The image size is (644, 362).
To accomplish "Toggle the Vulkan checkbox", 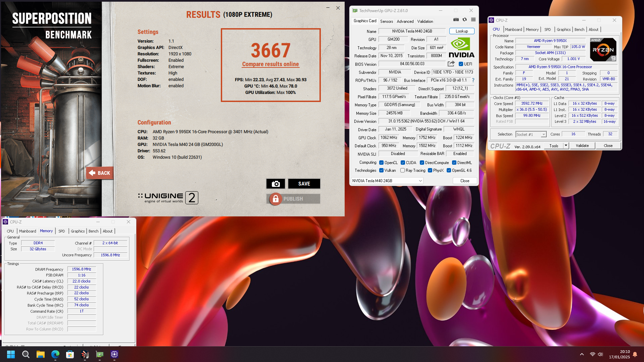I will coord(381,170).
